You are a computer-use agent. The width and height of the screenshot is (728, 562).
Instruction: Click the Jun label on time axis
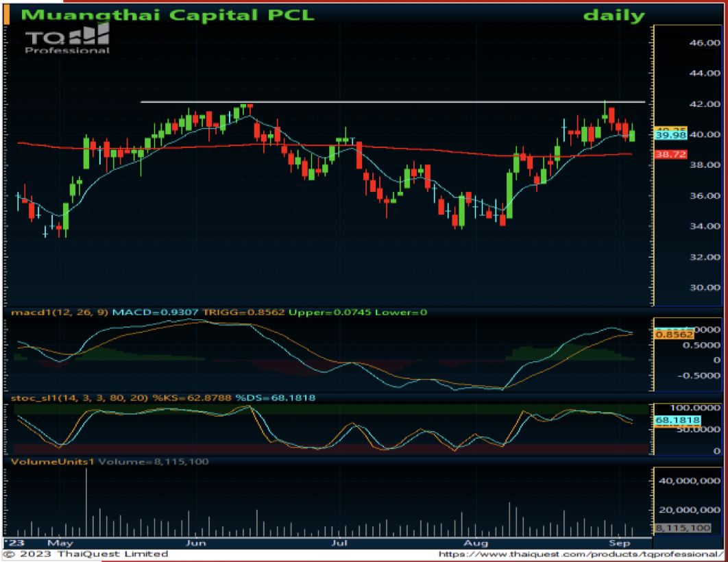pos(195,543)
